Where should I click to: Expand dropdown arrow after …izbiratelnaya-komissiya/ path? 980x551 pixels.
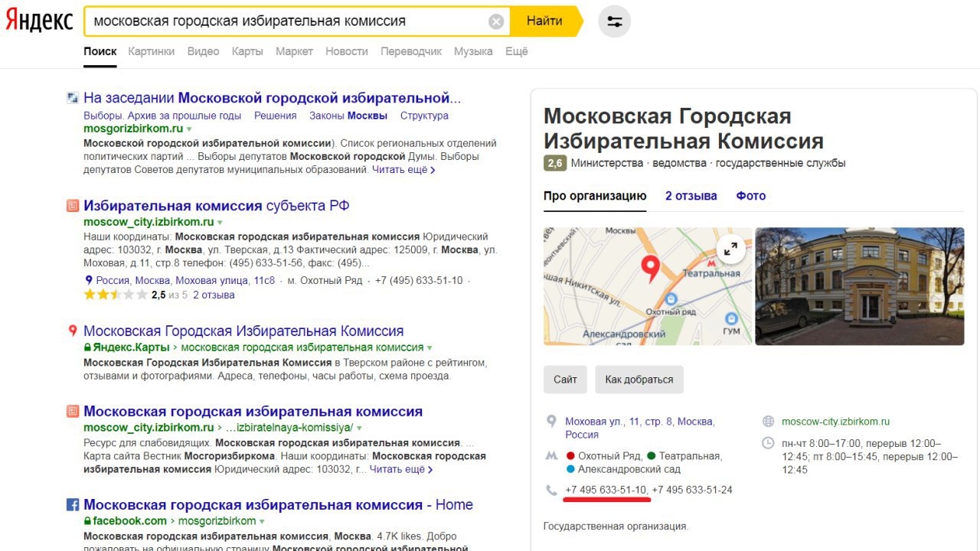[x=359, y=429]
